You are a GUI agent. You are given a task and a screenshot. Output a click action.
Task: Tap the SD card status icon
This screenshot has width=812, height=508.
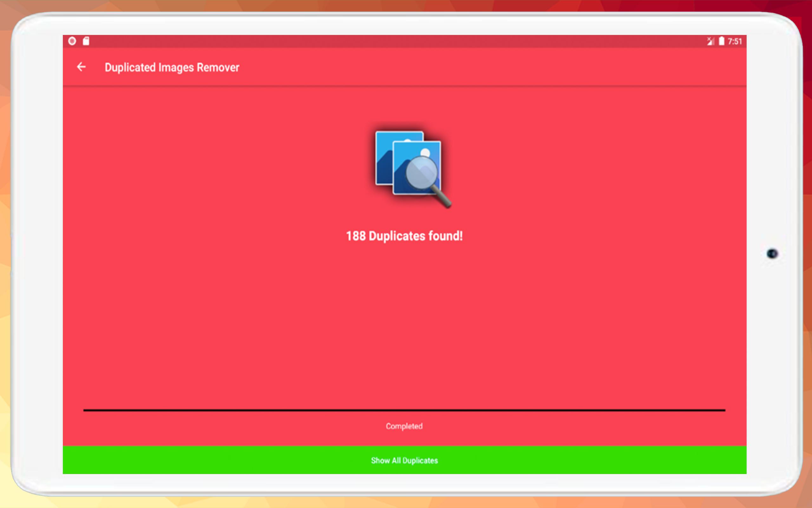click(x=86, y=41)
